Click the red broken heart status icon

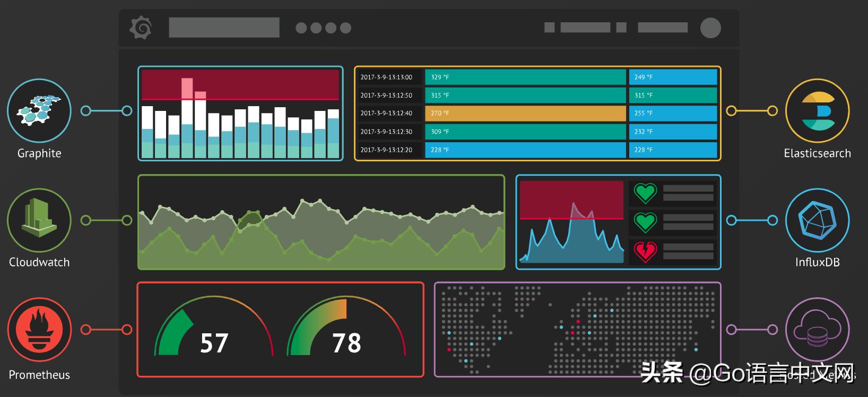point(645,252)
